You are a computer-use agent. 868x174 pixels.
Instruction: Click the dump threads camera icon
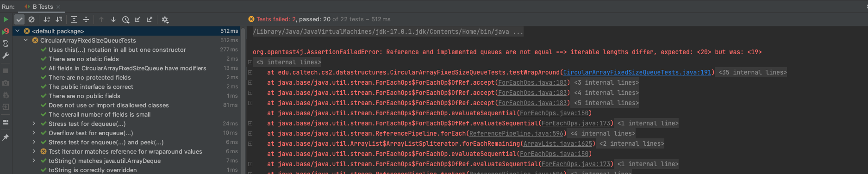[6, 83]
